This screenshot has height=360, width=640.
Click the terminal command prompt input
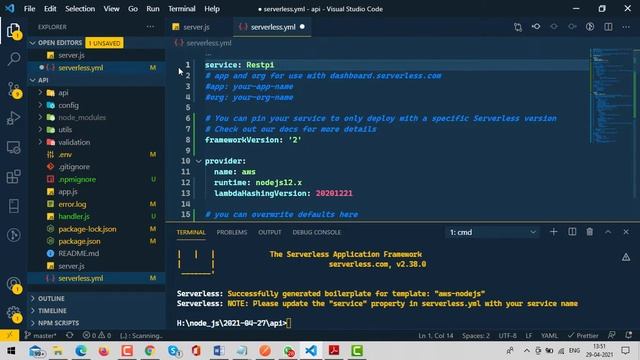click(289, 323)
